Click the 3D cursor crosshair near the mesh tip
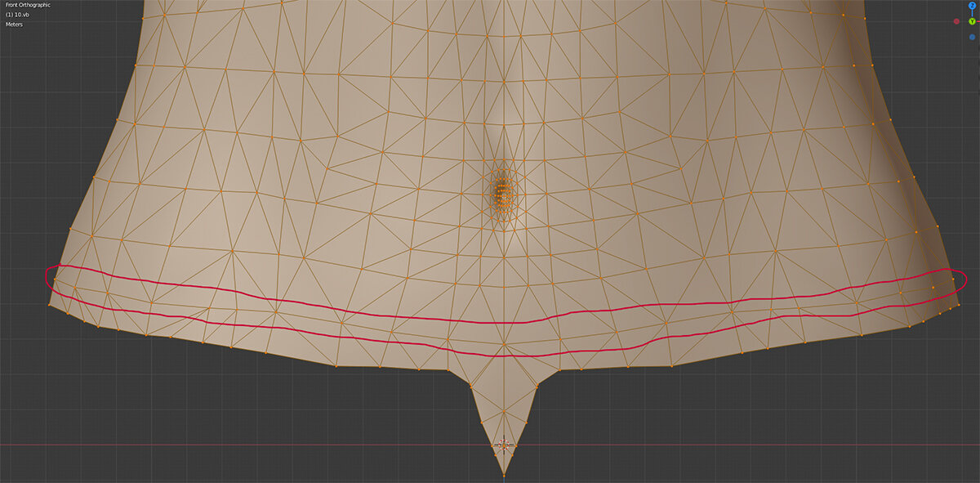980x483 pixels. point(504,445)
